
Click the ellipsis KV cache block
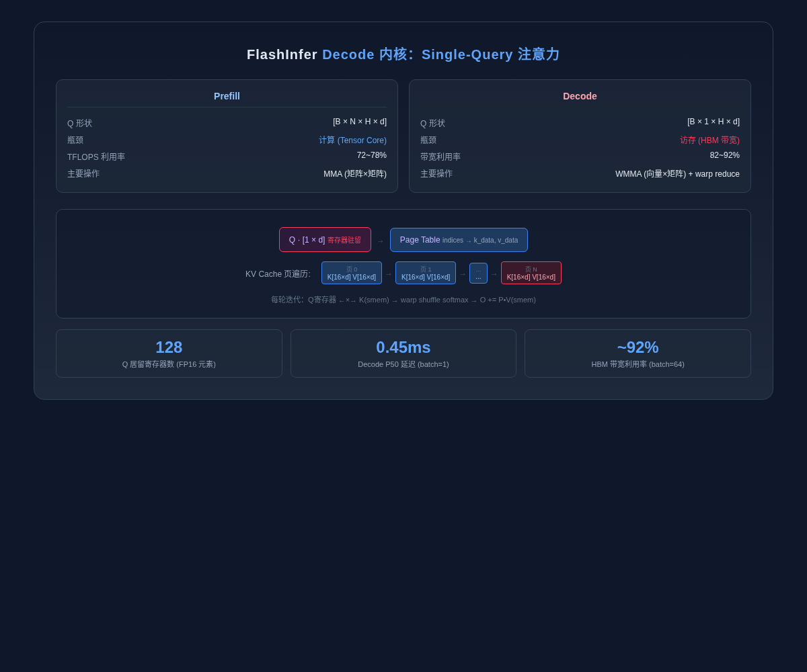(x=478, y=273)
